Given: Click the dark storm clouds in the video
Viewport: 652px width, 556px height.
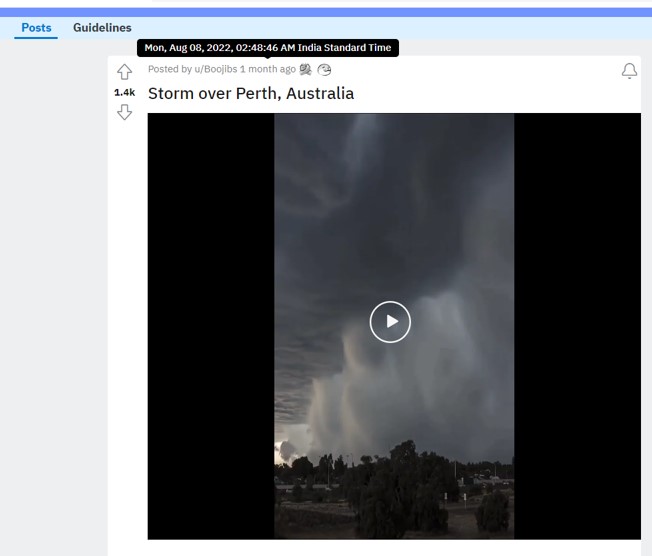Looking at the screenshot, I should click(390, 200).
